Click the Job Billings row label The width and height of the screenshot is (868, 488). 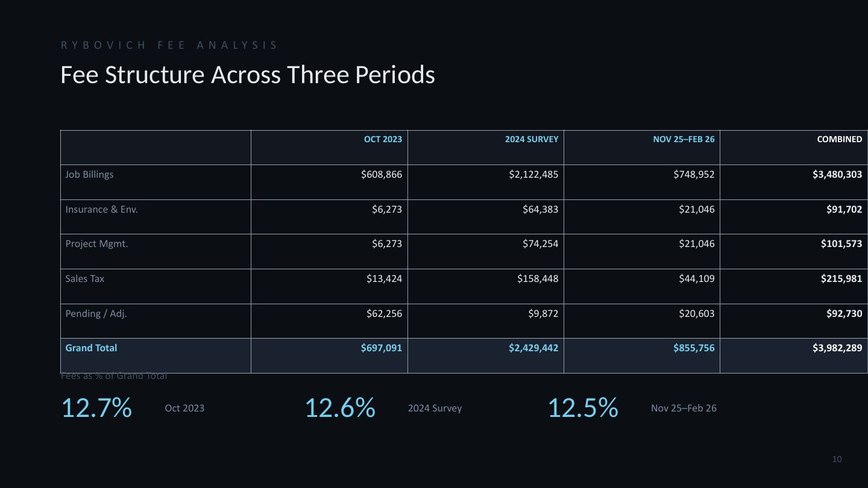(89, 175)
